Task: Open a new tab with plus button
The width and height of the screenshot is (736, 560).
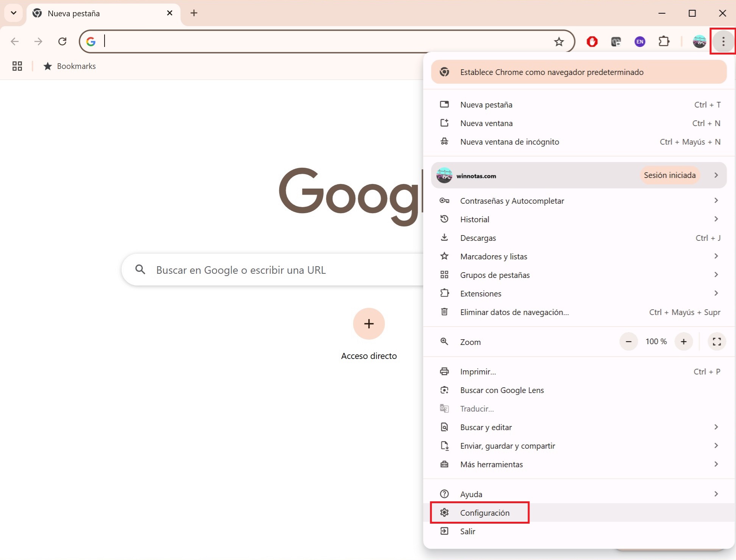Action: tap(194, 13)
